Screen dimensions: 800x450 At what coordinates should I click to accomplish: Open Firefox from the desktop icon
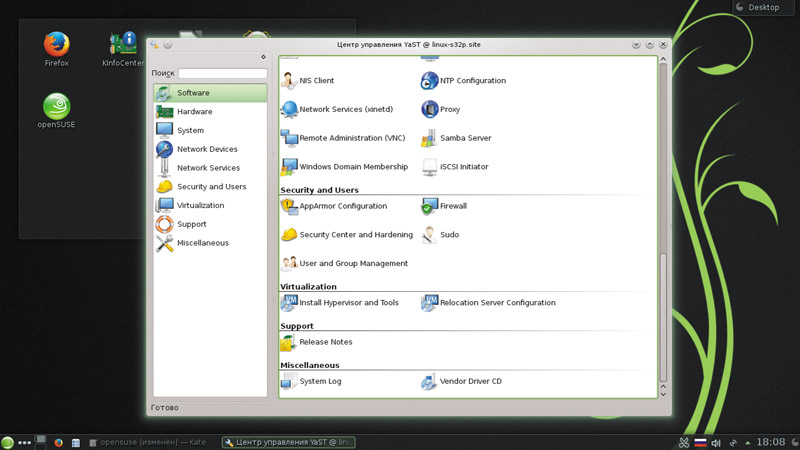coord(56,49)
